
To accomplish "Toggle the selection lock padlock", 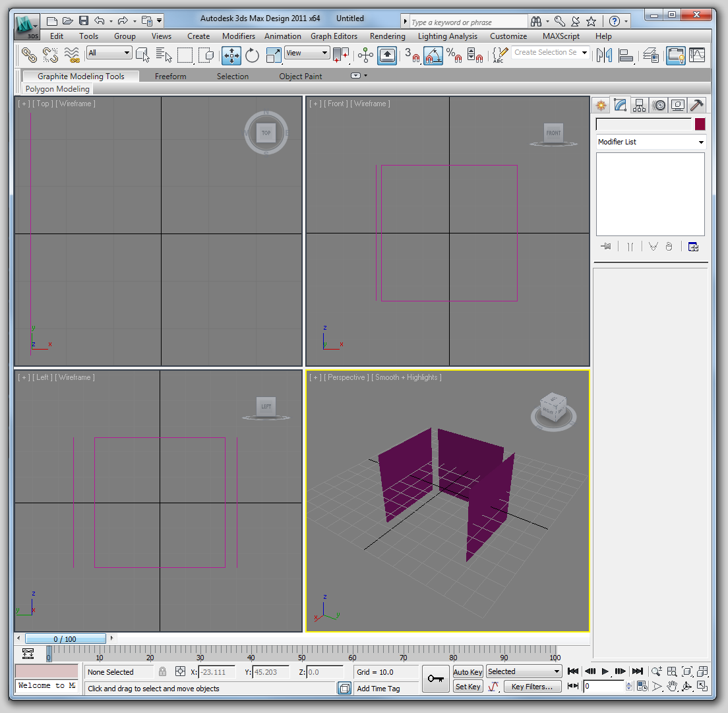I will [x=162, y=671].
